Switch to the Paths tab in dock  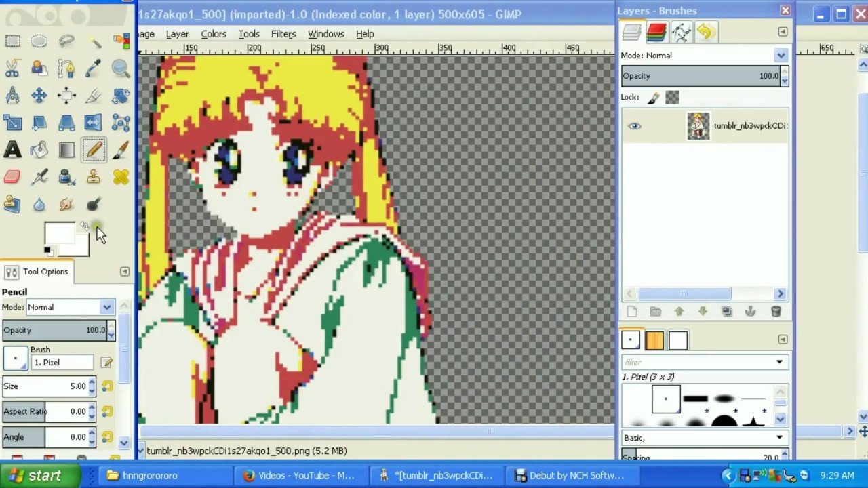point(681,32)
